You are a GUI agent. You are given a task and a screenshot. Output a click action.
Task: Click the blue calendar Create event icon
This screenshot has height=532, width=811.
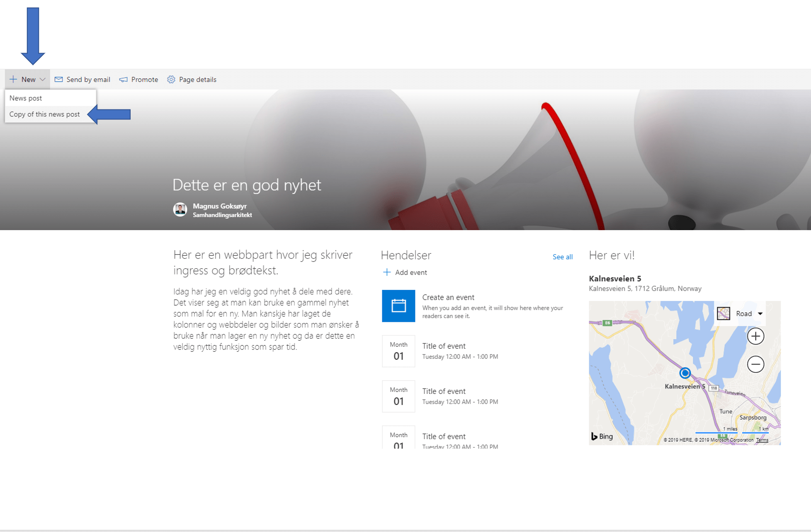pyautogui.click(x=398, y=306)
